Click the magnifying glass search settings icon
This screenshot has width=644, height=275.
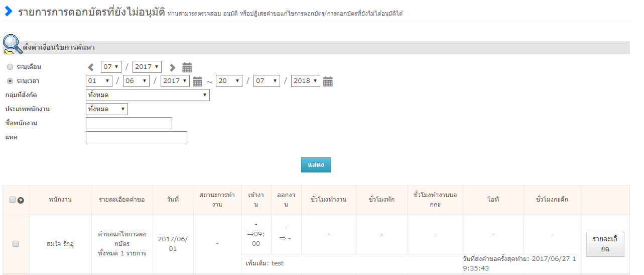click(12, 45)
